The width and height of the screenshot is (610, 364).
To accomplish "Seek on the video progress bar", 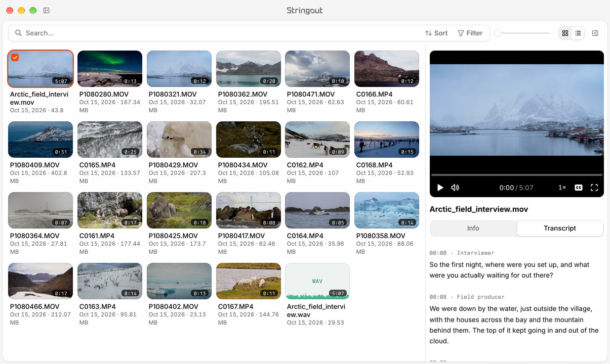I will pos(516,175).
